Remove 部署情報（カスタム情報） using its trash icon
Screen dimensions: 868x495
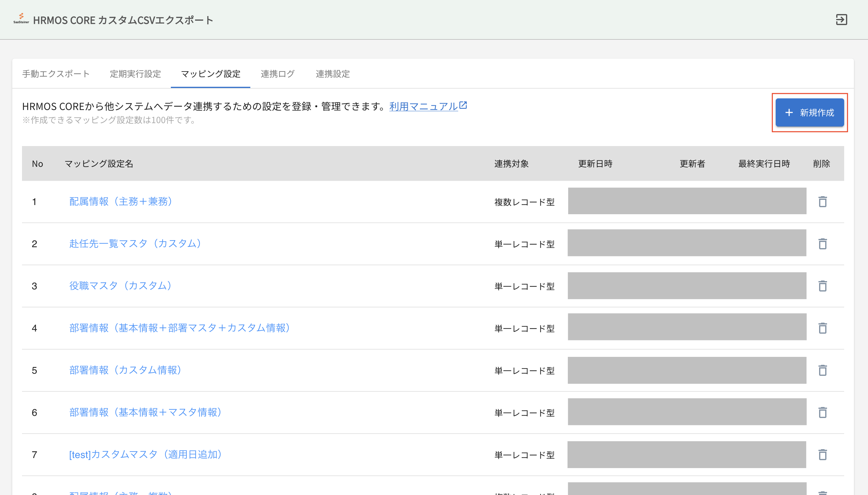tap(822, 370)
